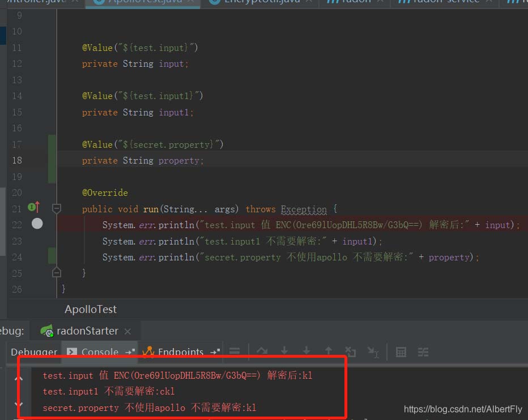Click the down arrow in console gutter

[19, 404]
